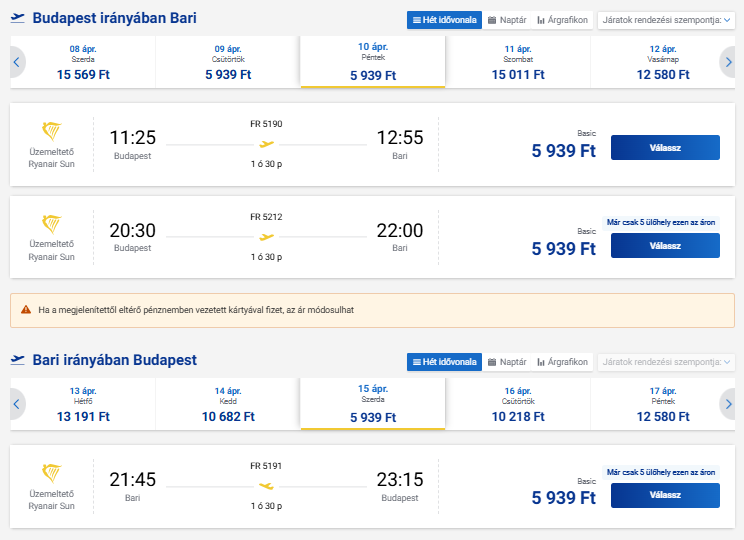The image size is (744, 540).
Task: Switch return view to Naptár
Action: tap(507, 362)
